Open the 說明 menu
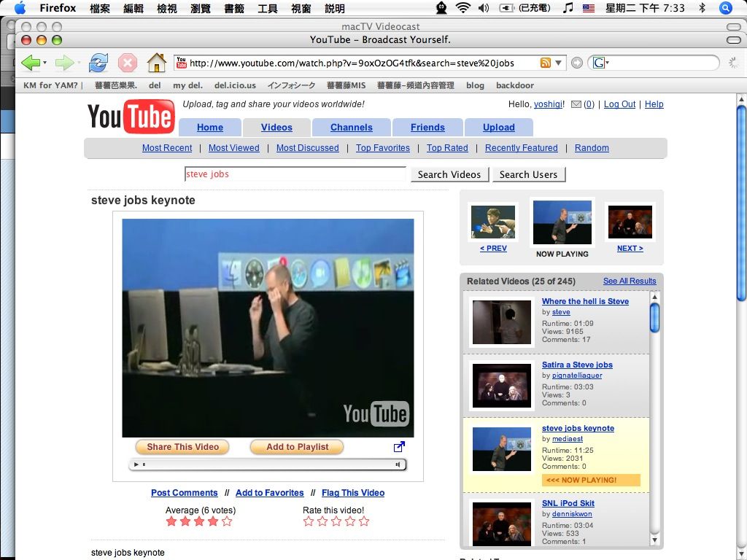The width and height of the screenshot is (747, 560). 334,8
